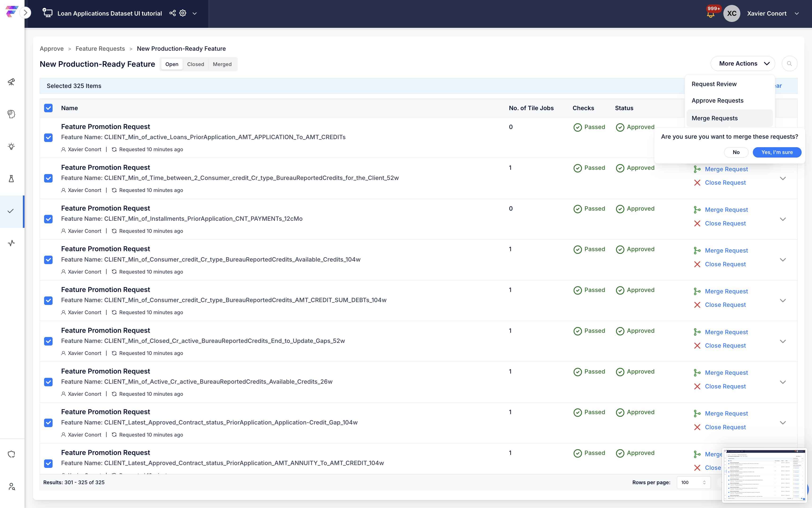This screenshot has width=812, height=508.
Task: Confirm merge with the Yes, I'm sure button
Action: coord(777,152)
